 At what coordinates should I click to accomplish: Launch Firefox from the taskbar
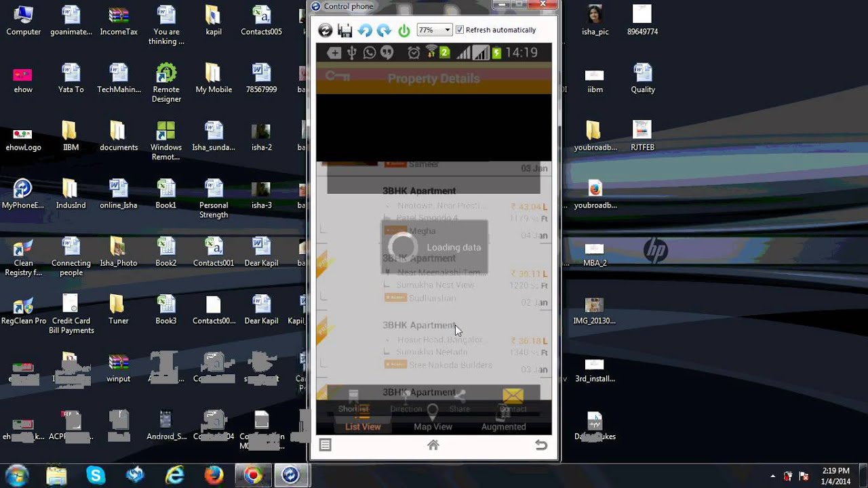[214, 475]
